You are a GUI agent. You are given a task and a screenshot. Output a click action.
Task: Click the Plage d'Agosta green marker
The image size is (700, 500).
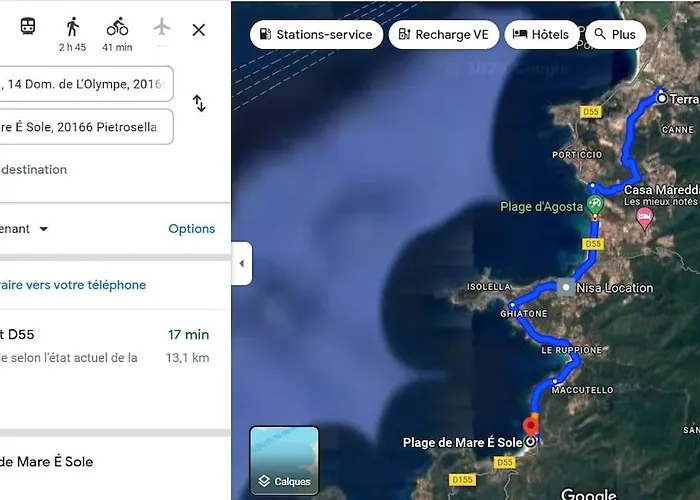click(595, 204)
